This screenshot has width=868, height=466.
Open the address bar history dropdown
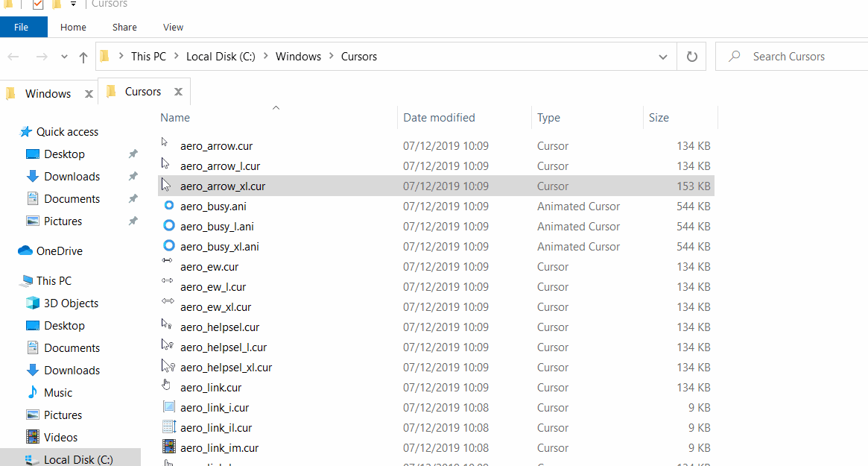(662, 56)
